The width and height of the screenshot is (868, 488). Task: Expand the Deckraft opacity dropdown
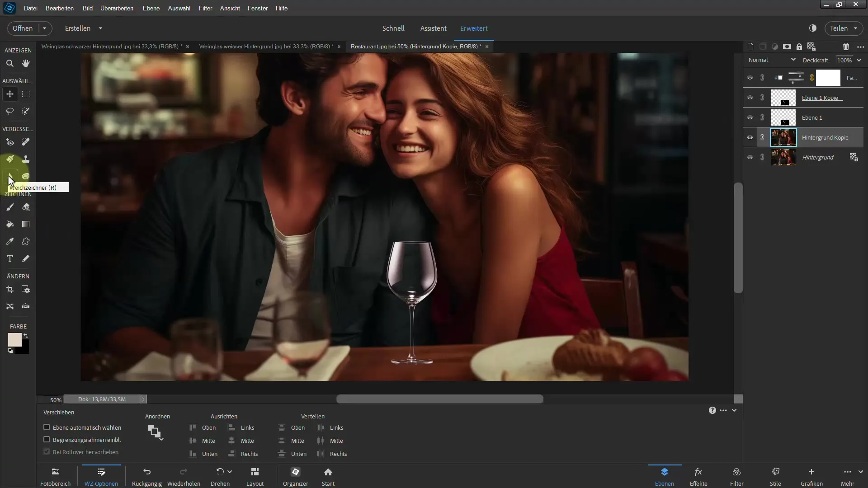[x=860, y=60]
